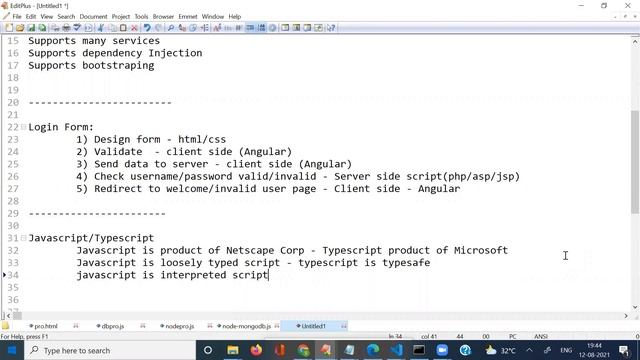
Task: Open Google Chrome from the taskbar
Action: coord(303,350)
